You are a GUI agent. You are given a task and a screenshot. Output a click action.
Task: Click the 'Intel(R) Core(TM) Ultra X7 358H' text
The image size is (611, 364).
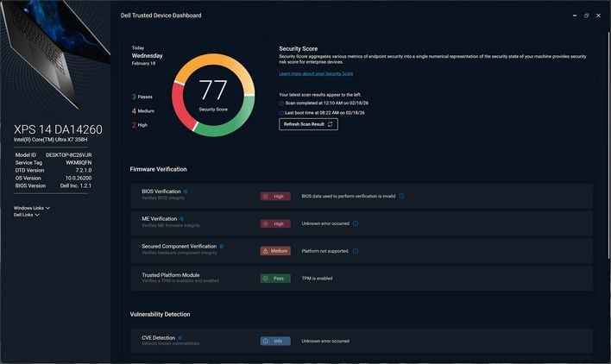(51, 140)
